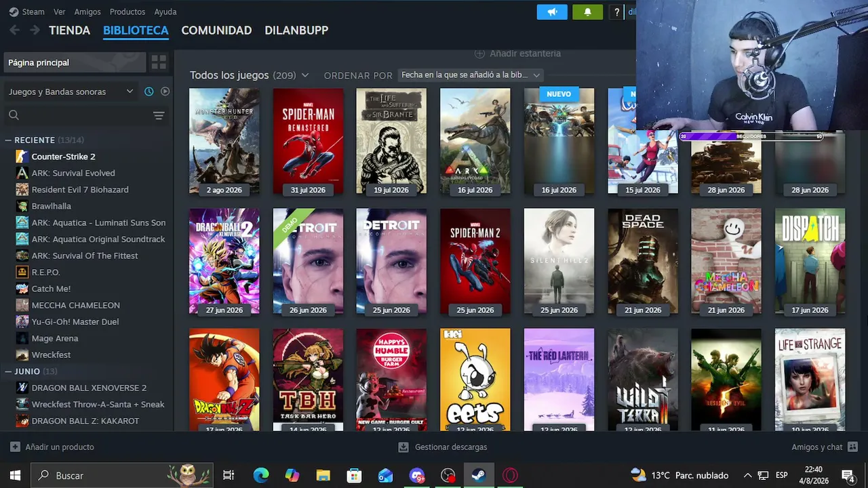
Task: Open the sort order dropdown
Action: [471, 75]
